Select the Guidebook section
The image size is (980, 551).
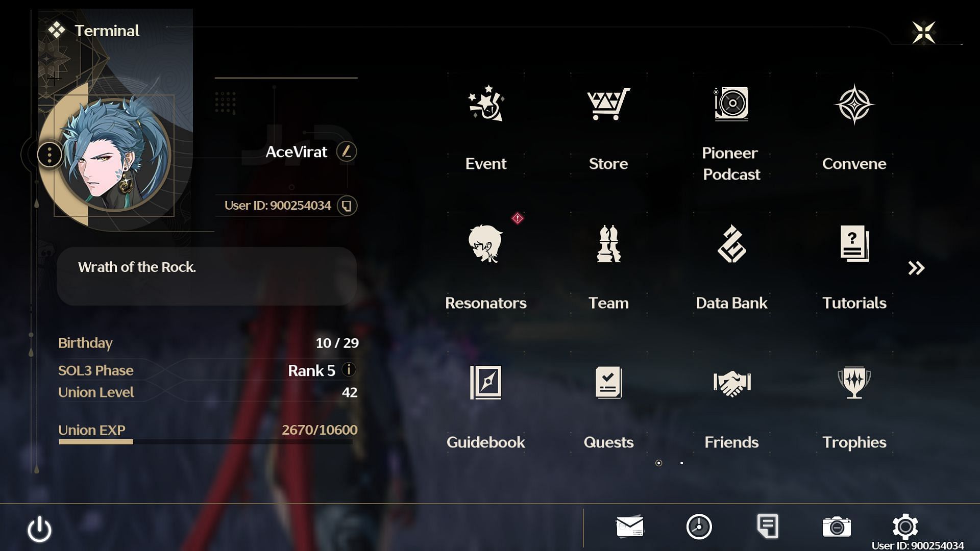pos(485,404)
